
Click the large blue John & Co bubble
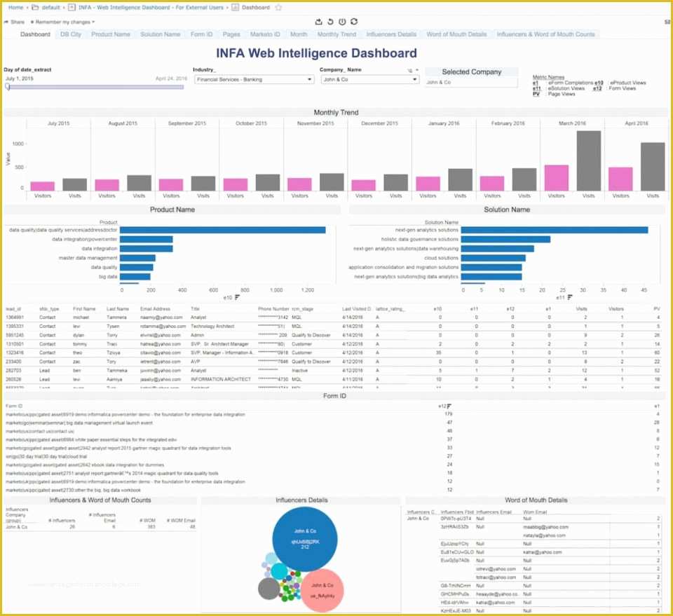tap(305, 539)
